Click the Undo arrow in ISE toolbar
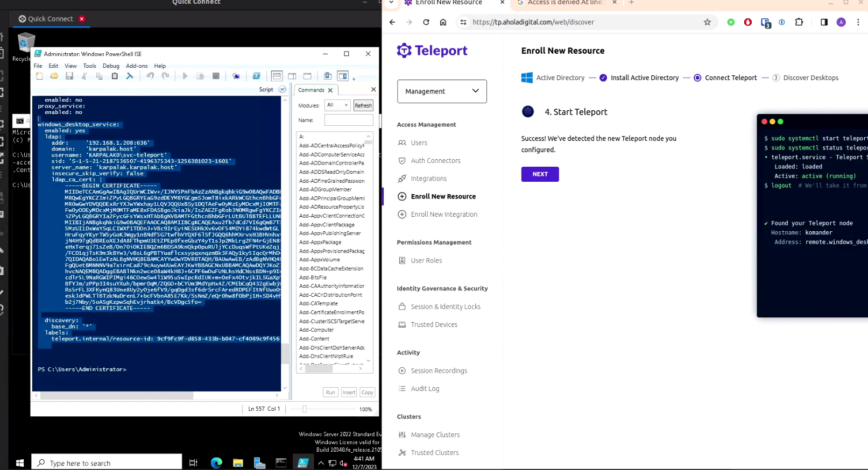Screen dimensions: 868x470 click(x=150, y=76)
